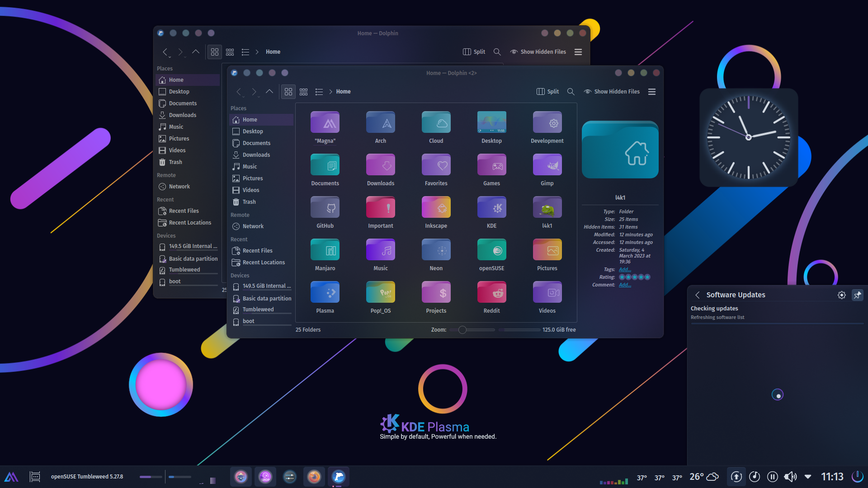Go up one level in front Dolphin
This screenshot has width=868, height=488.
tap(269, 92)
